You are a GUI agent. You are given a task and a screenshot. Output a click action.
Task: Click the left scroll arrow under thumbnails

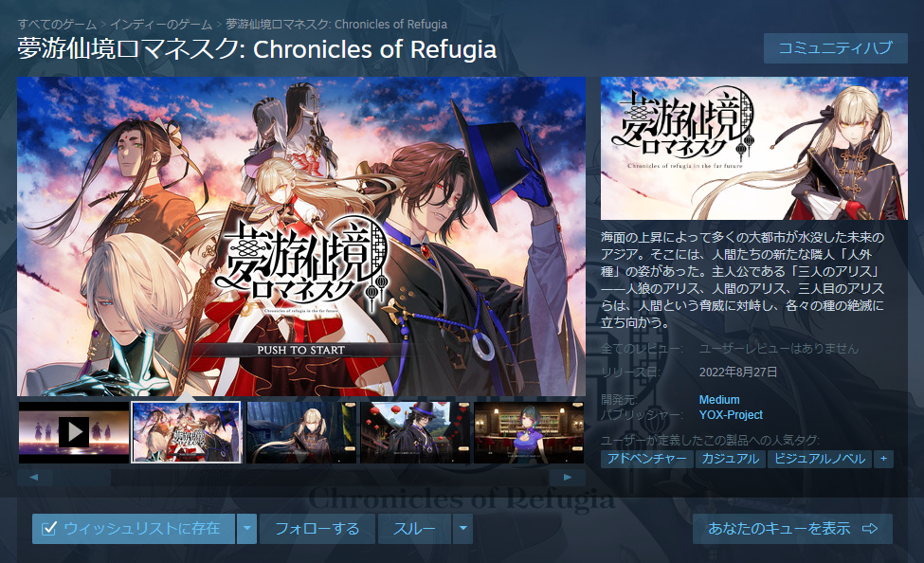[34, 477]
